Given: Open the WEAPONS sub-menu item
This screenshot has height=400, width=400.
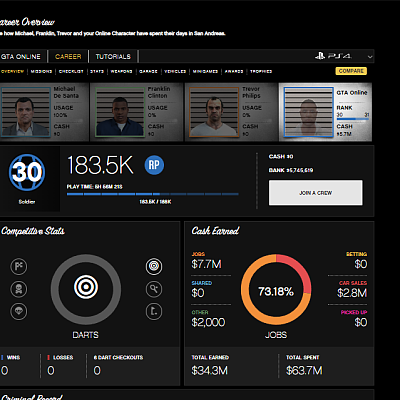Looking at the screenshot, I should [x=121, y=71].
